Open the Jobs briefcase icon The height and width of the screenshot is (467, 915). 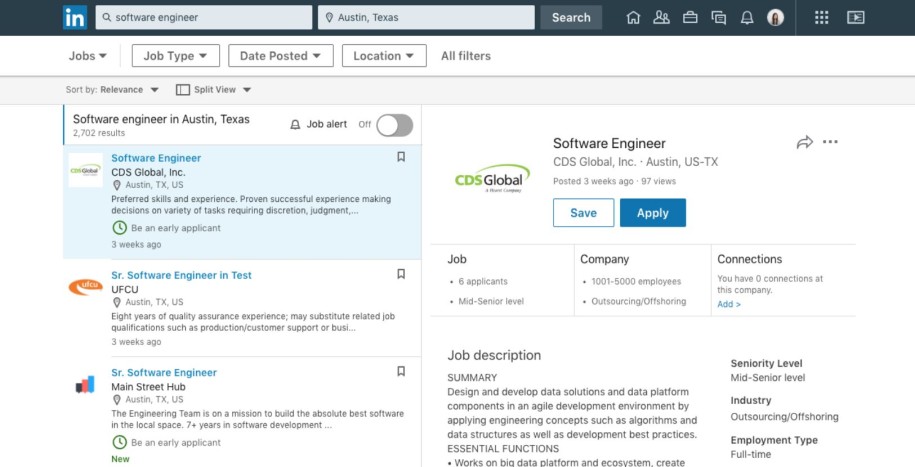pyautogui.click(x=690, y=18)
